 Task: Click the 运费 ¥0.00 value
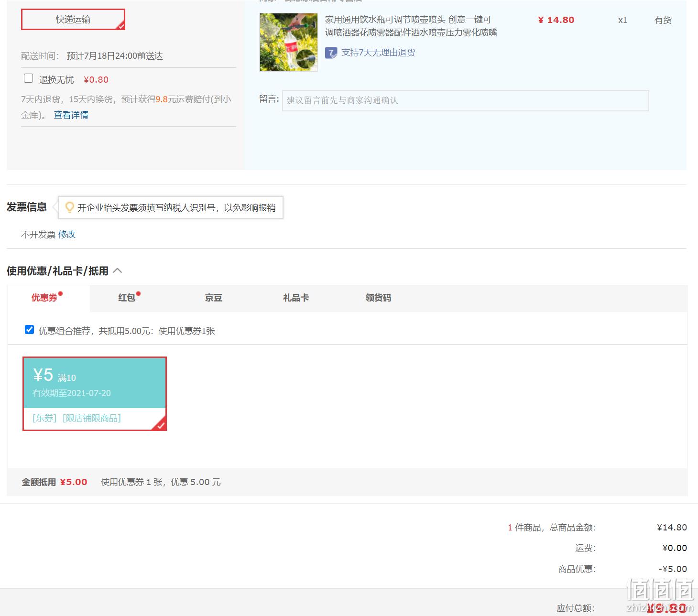pos(675,548)
